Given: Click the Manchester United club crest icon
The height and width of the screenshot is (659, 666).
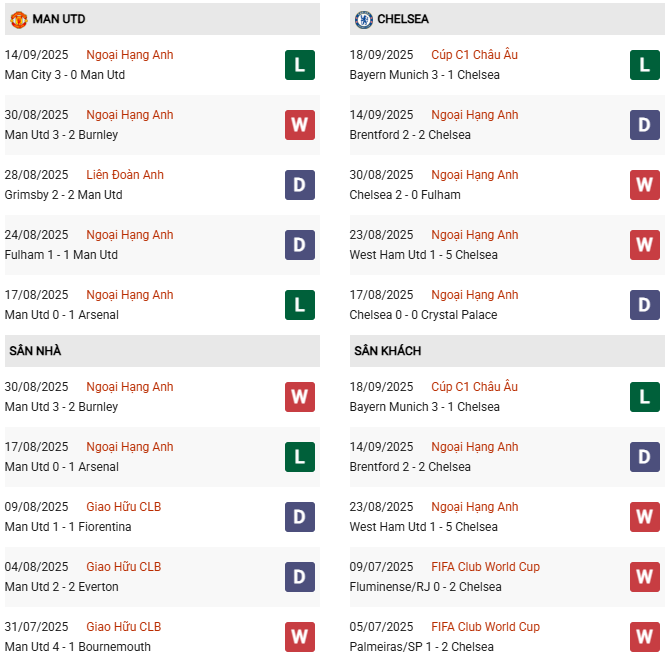Looking at the screenshot, I should pyautogui.click(x=17, y=19).
